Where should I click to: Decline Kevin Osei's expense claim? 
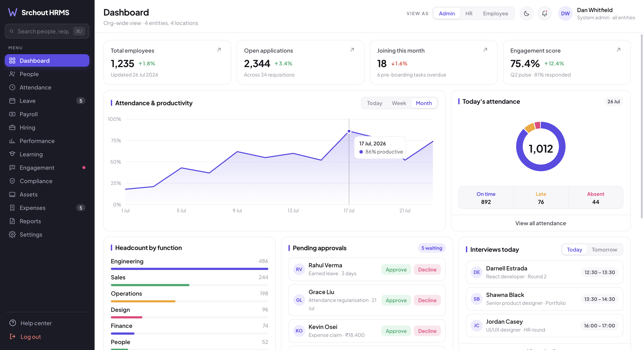[427, 331]
